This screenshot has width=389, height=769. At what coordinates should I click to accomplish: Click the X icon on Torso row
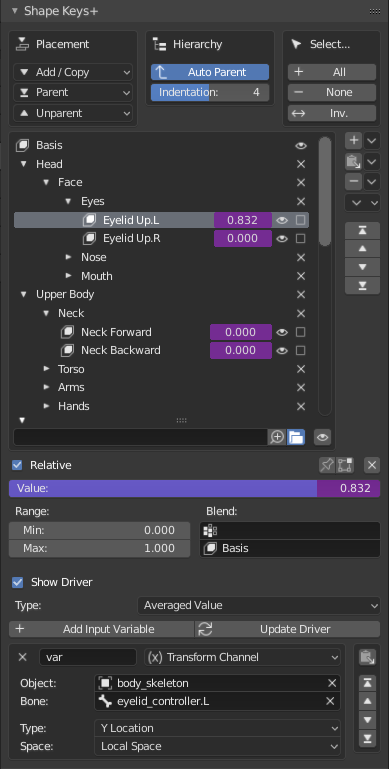[301, 369]
